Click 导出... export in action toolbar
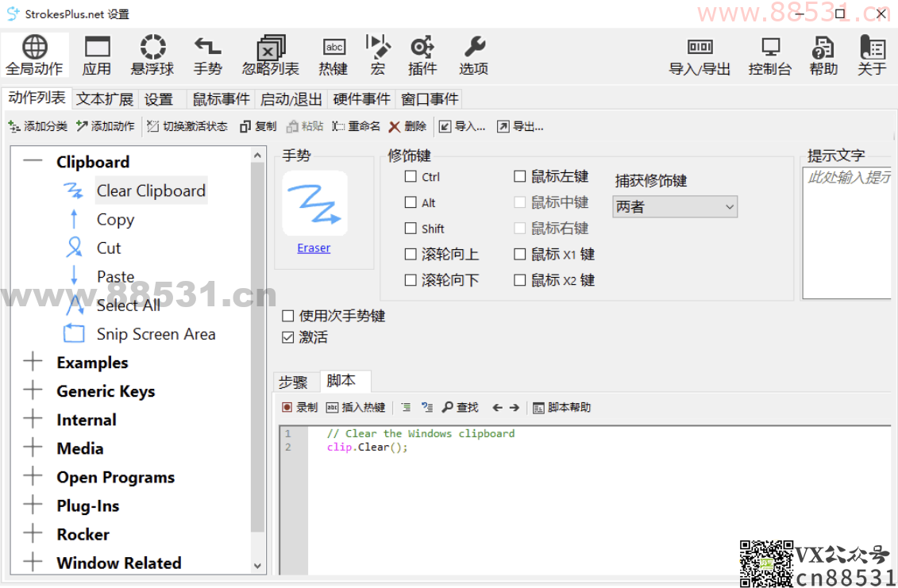Viewport: 898px width, 588px height. (521, 126)
